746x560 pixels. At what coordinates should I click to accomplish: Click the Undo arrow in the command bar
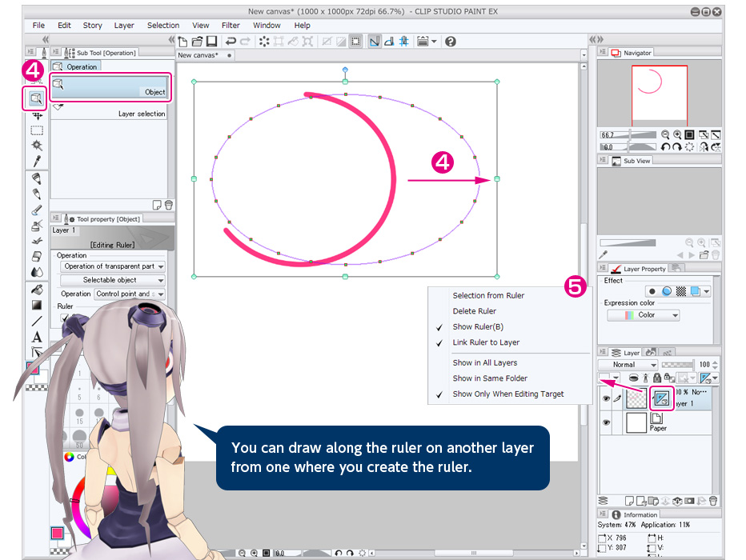pos(231,41)
